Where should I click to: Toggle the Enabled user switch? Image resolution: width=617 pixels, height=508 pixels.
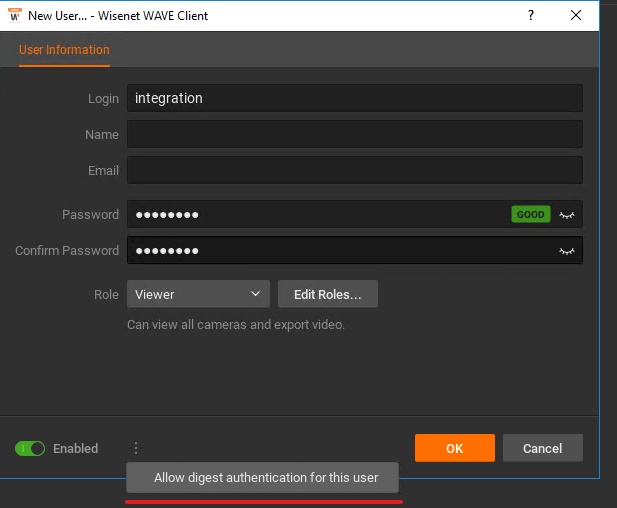(30, 448)
